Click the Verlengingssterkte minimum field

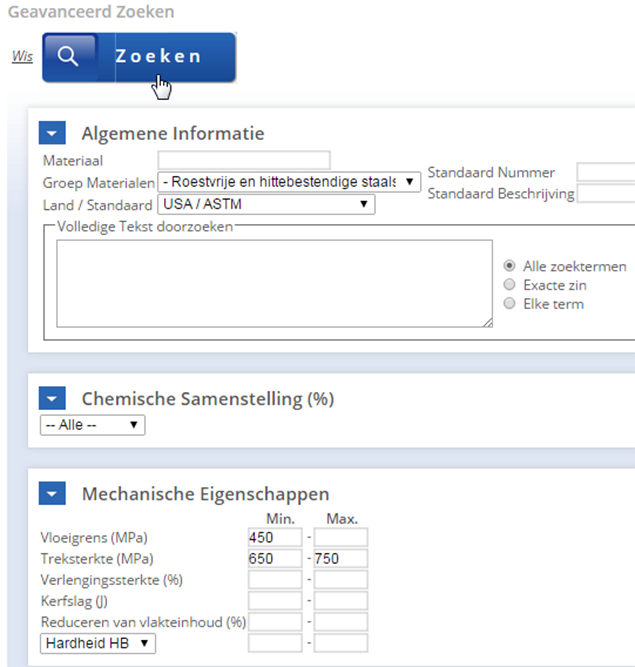(x=275, y=580)
